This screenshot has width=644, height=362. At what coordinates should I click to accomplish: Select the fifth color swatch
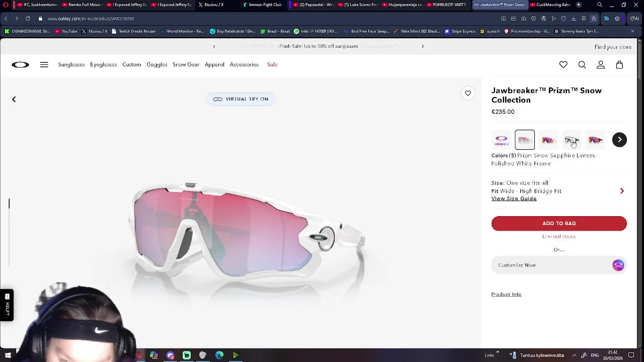tap(595, 140)
